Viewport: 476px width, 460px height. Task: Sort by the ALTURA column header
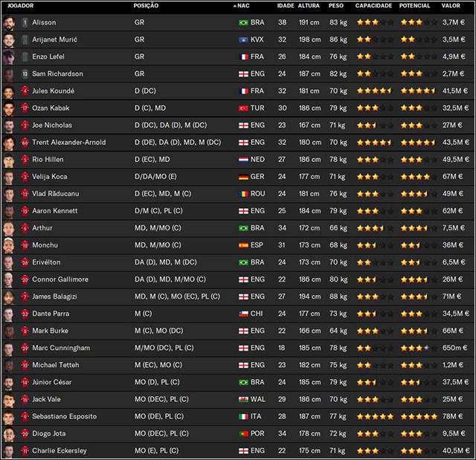[x=309, y=6]
